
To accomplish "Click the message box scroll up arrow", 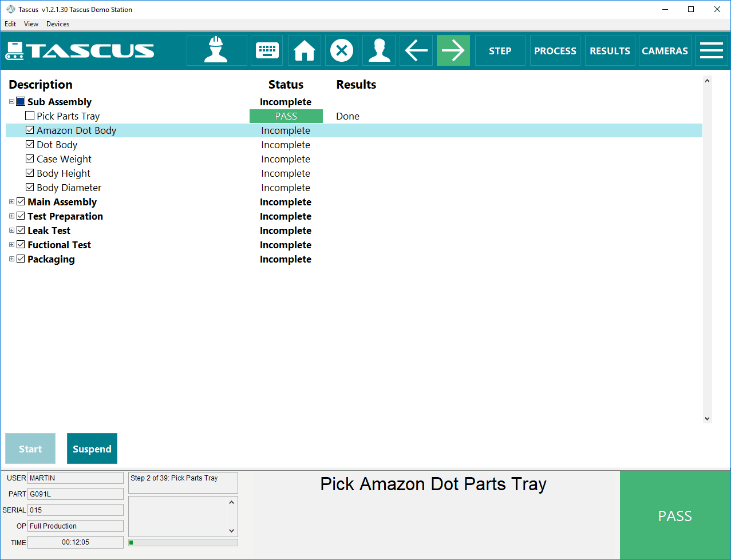I will click(x=232, y=502).
